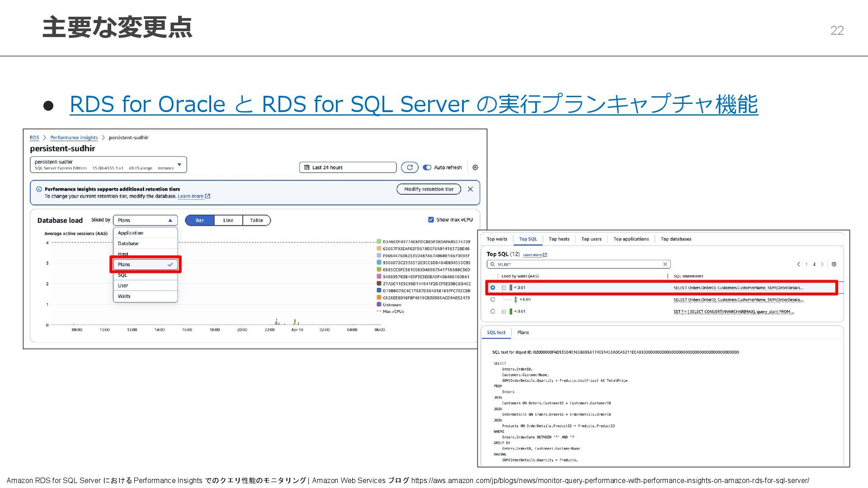Image resolution: width=868 pixels, height=488 pixels.
Task: Open dashboard settings gear icon
Action: pos(475,168)
